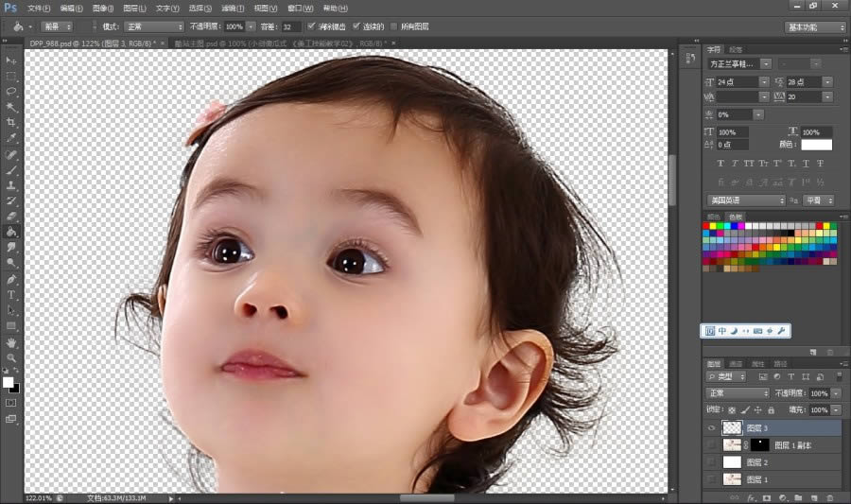Click the Zoom tool magnifier
Screen dimensions: 851x504
pos(11,357)
